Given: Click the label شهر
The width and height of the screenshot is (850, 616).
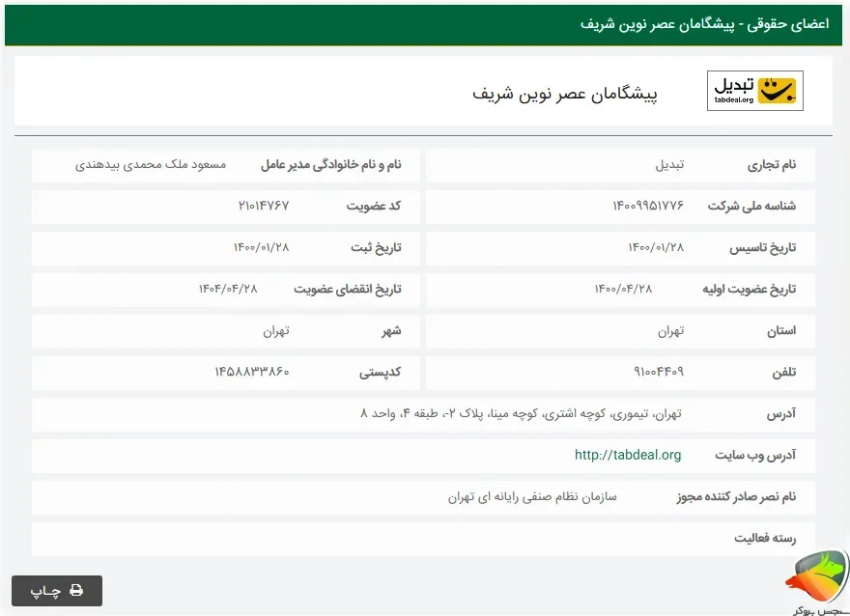Looking at the screenshot, I should pyautogui.click(x=391, y=330).
